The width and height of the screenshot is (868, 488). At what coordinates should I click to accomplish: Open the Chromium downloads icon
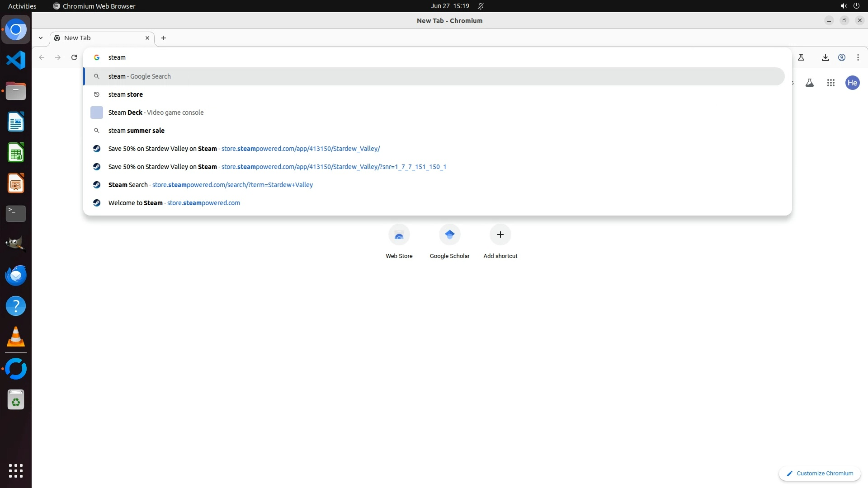point(825,57)
